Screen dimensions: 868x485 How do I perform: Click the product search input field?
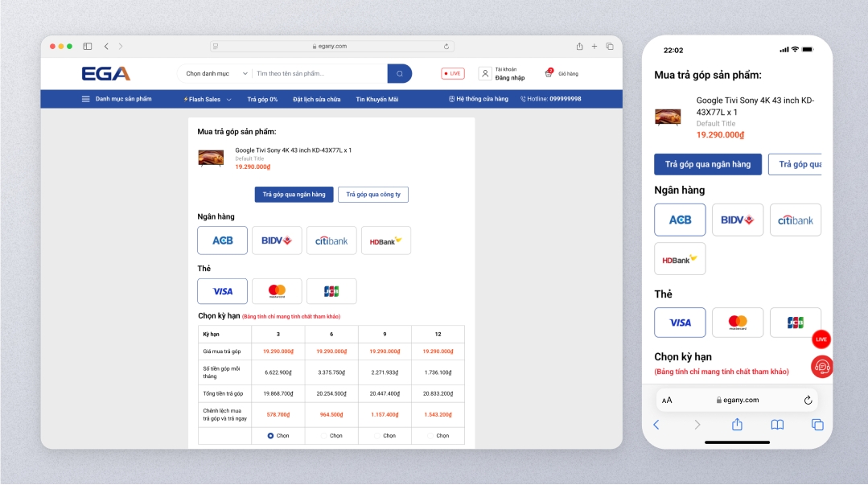pos(319,74)
